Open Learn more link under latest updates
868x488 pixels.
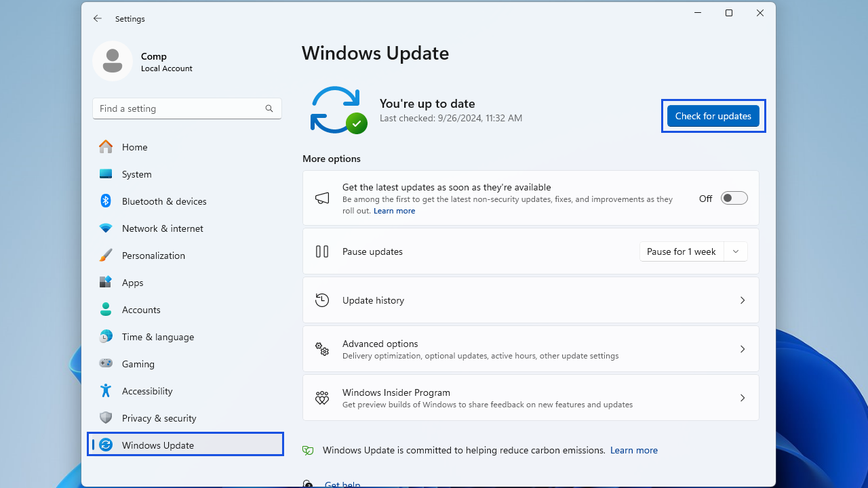pos(394,211)
